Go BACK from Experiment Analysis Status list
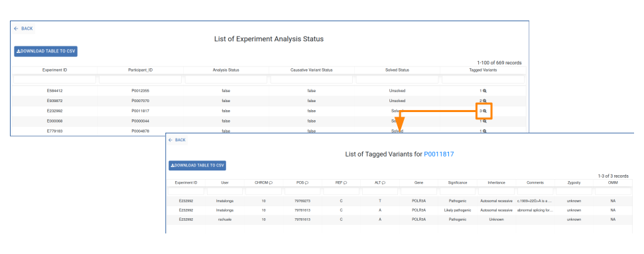 23,29
